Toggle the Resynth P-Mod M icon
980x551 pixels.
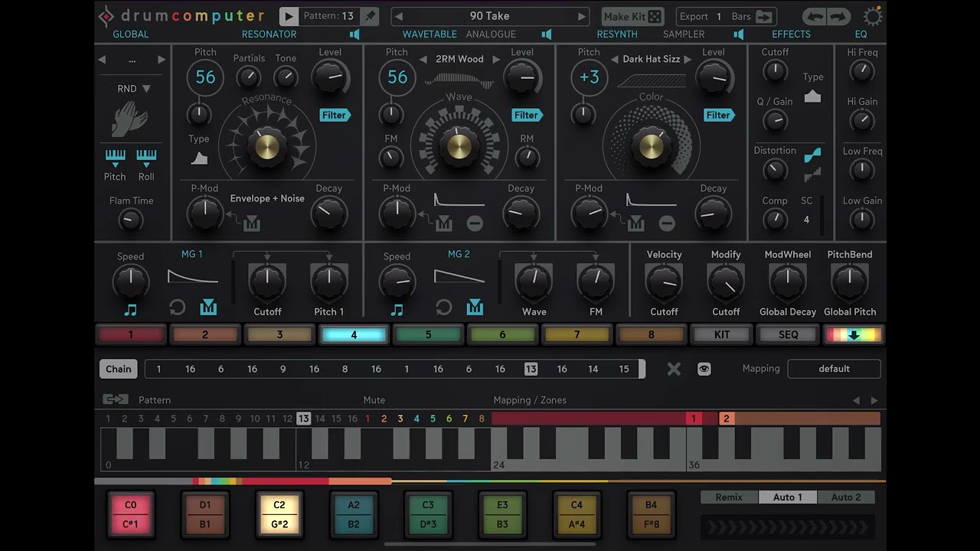coord(636,223)
